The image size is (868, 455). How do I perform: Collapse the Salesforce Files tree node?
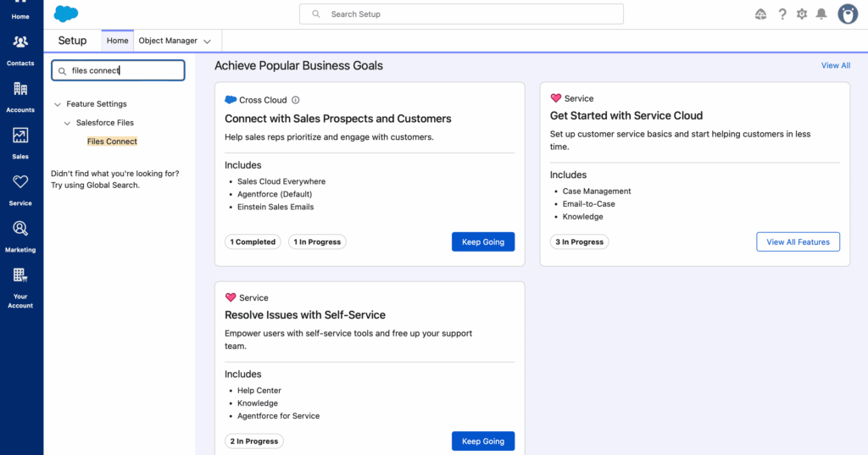pos(67,123)
